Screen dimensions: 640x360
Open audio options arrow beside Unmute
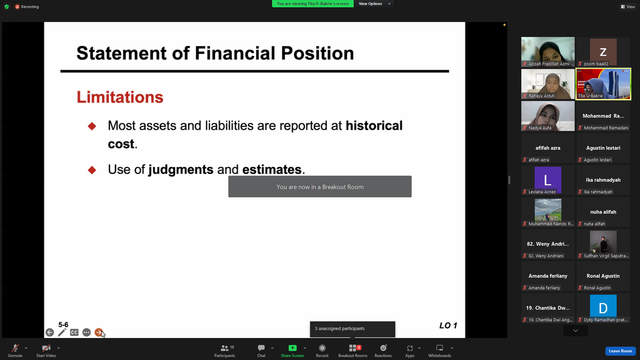pos(26,348)
